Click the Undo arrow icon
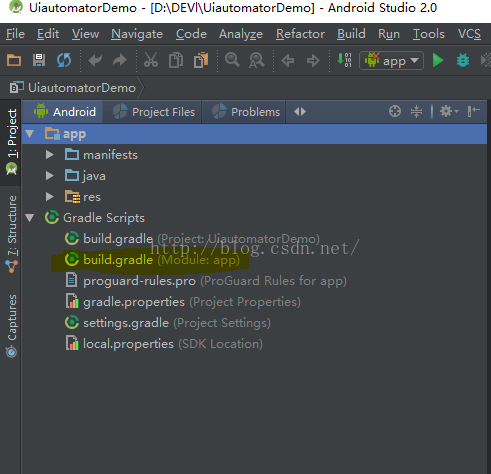Viewport: 491px width, 474px height. pyautogui.click(x=95, y=60)
